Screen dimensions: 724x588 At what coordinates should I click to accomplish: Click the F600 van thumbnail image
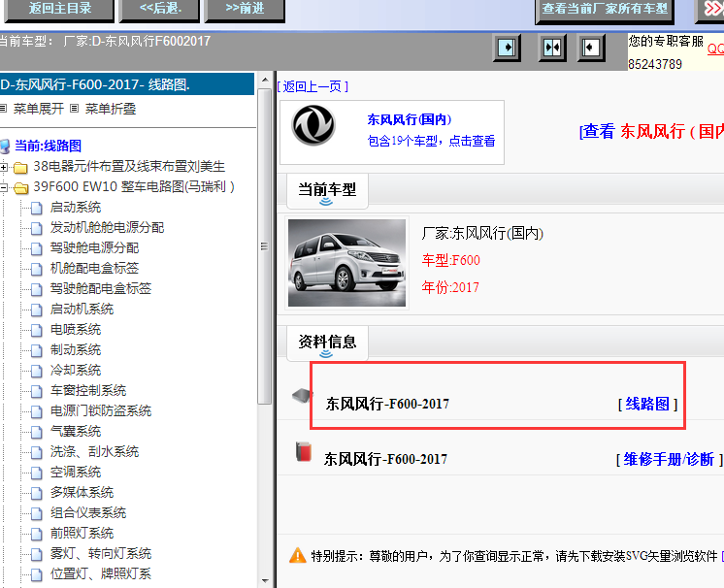(346, 263)
